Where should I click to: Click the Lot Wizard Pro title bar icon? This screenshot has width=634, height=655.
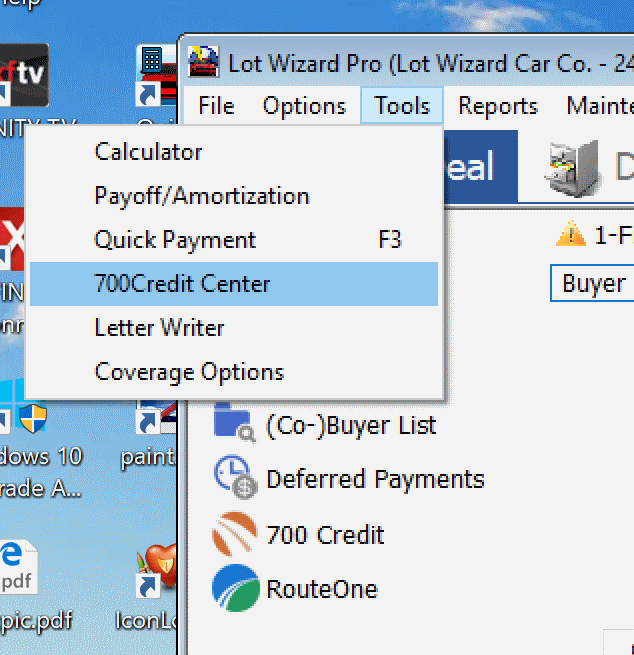pos(205,62)
